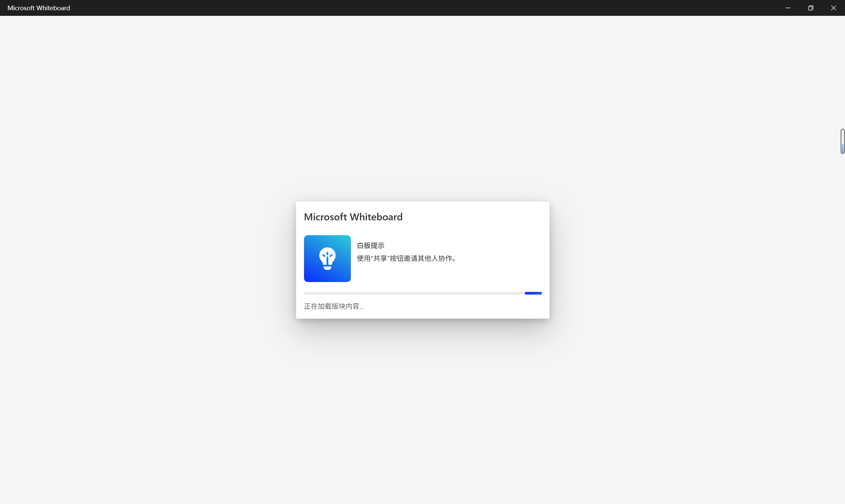845x504 pixels.
Task: Minimize the Microsoft Whiteboard window
Action: tap(788, 8)
